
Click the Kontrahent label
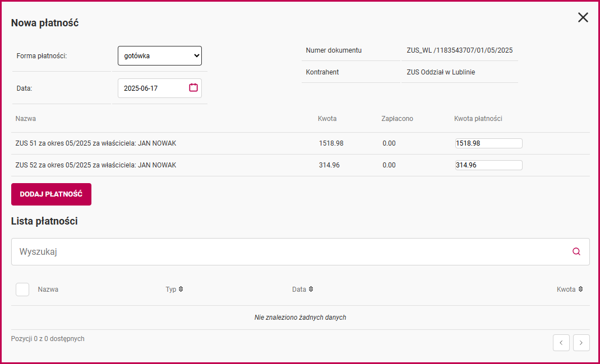pos(322,72)
